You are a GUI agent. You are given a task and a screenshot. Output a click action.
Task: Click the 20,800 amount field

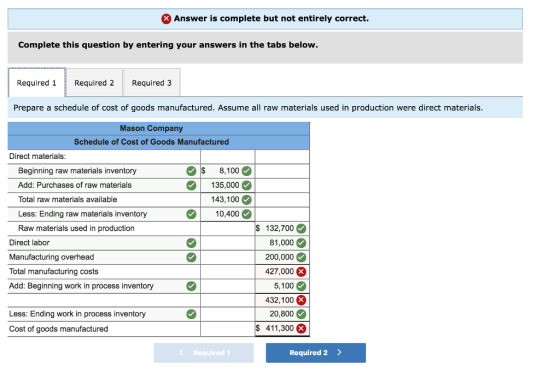coord(282,314)
